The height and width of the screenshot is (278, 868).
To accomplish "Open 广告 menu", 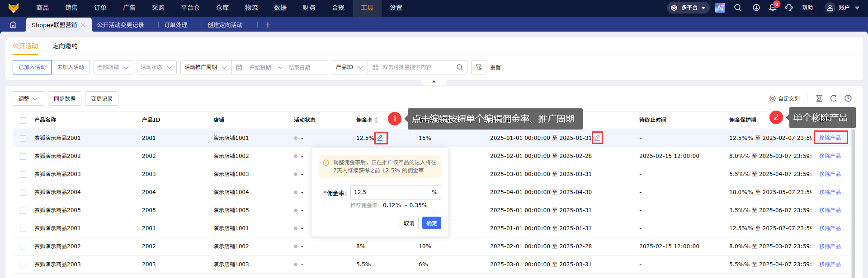I will click(129, 8).
